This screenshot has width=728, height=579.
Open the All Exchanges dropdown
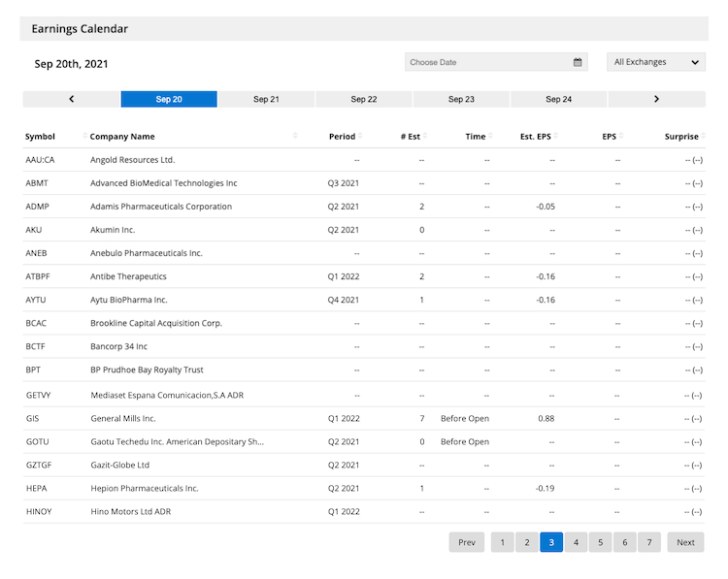pos(656,62)
